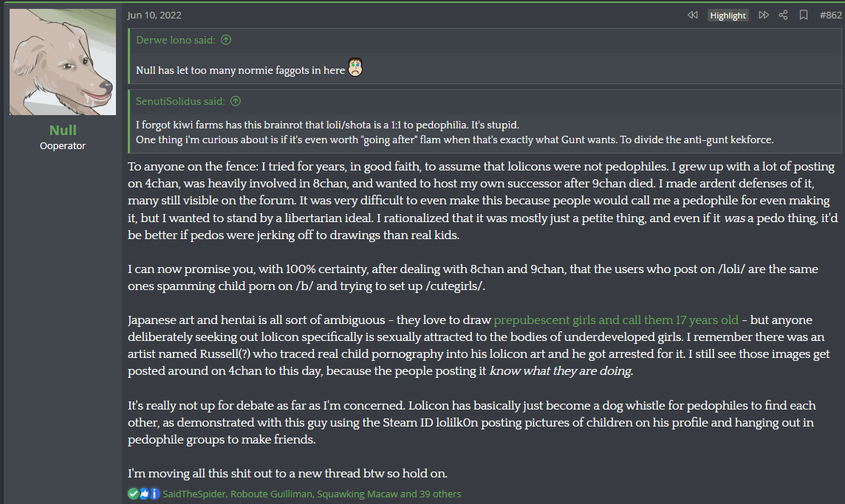Click the blue info reaction icon

154,494
